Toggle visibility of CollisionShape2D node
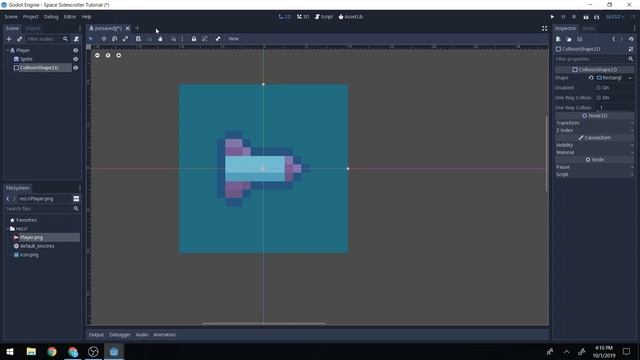Image resolution: width=640 pixels, height=360 pixels. coord(76,68)
